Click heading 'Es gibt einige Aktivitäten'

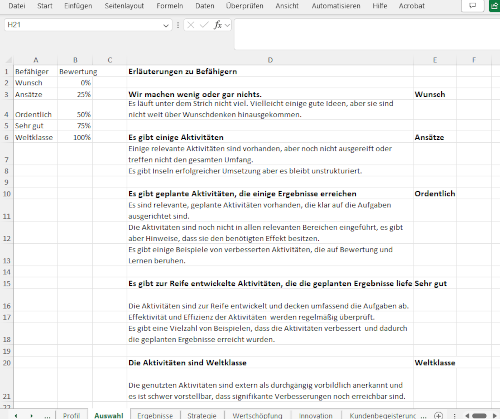tap(176, 137)
